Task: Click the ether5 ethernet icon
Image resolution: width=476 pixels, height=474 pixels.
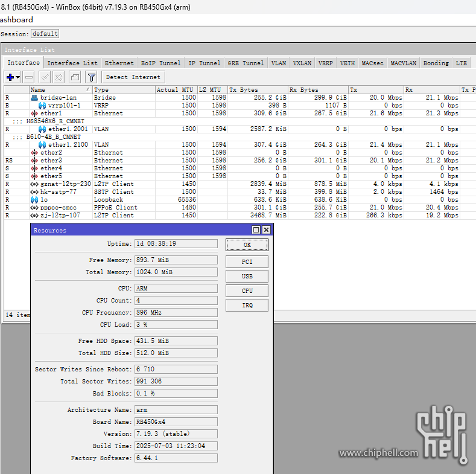Action: point(34,176)
